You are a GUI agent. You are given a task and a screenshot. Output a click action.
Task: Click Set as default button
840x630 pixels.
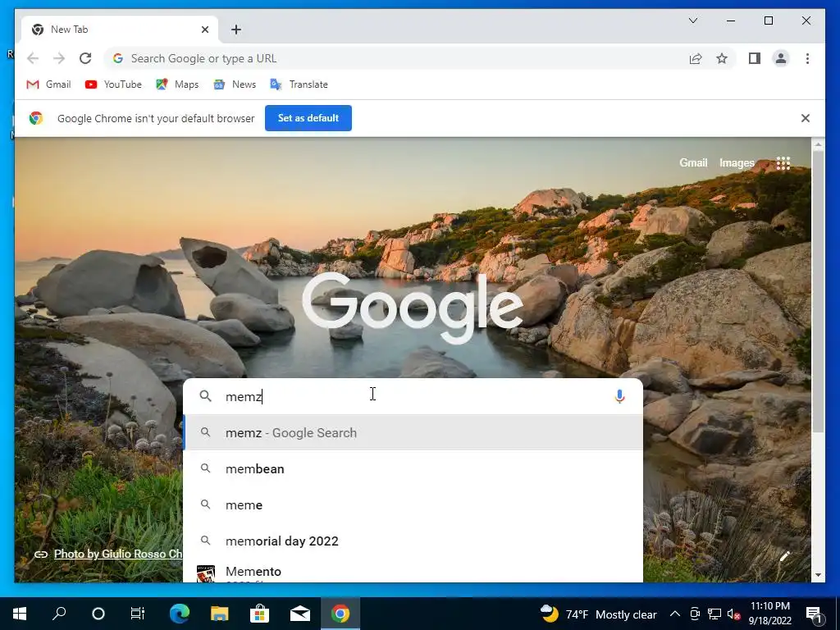pos(308,118)
